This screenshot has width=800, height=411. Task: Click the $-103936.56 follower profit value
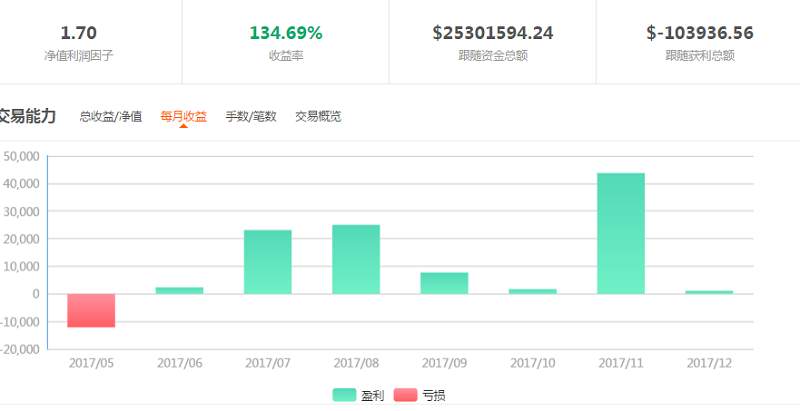coord(700,33)
